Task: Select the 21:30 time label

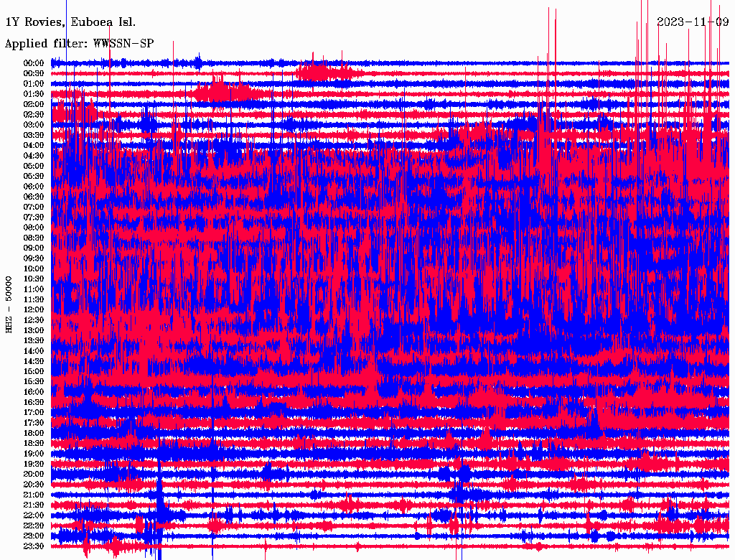Action: [34, 505]
